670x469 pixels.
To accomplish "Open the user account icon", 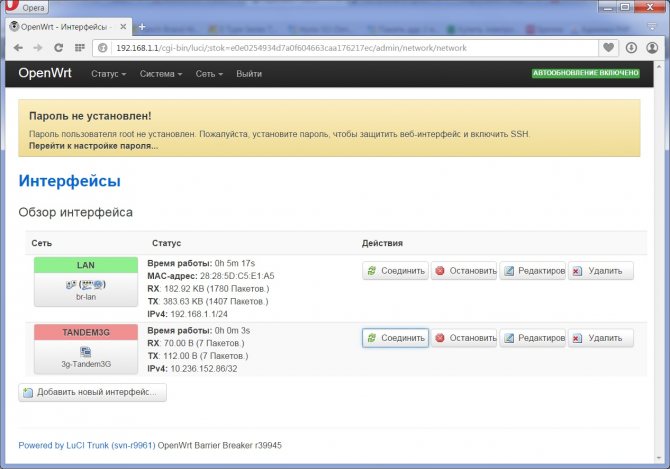I will pos(652,48).
